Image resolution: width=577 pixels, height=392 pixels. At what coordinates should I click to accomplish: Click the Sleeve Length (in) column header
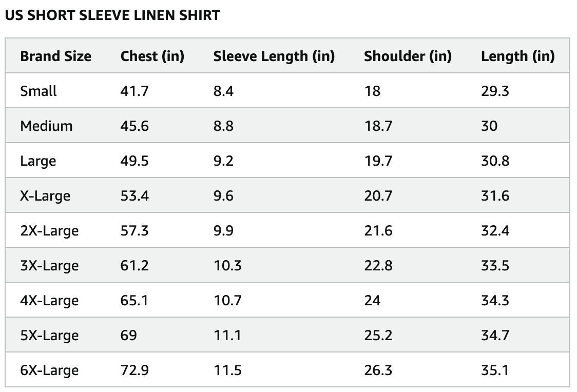274,56
